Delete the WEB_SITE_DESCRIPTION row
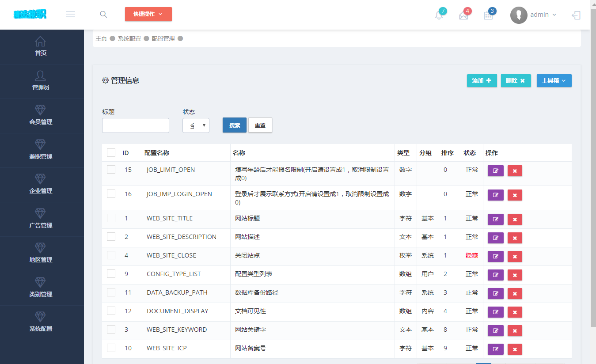 coord(515,238)
